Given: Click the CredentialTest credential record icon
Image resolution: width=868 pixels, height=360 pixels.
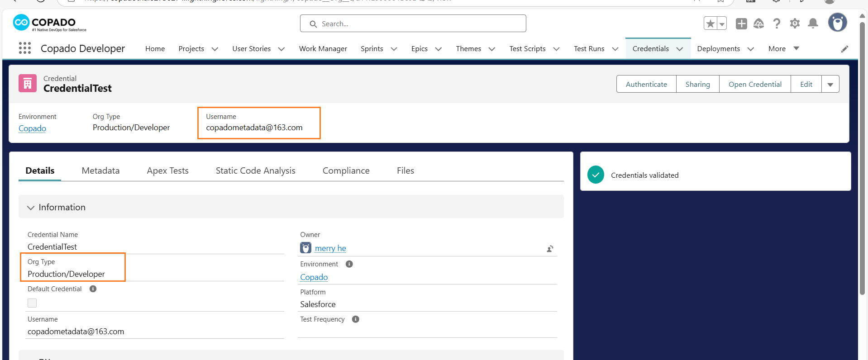Looking at the screenshot, I should point(28,83).
